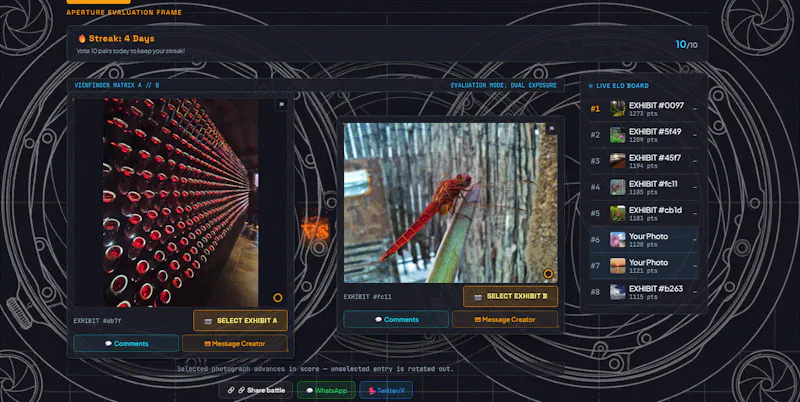The height and width of the screenshot is (402, 800).
Task: Click the EXHIBIT #45f7 leaderboard entry name
Action: coord(655,158)
